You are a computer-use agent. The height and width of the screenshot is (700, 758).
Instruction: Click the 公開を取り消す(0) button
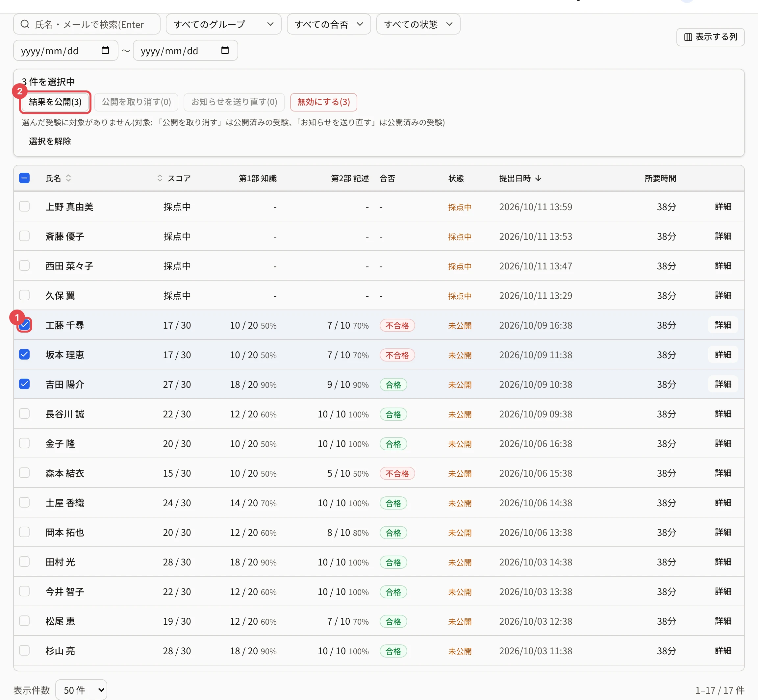click(137, 102)
